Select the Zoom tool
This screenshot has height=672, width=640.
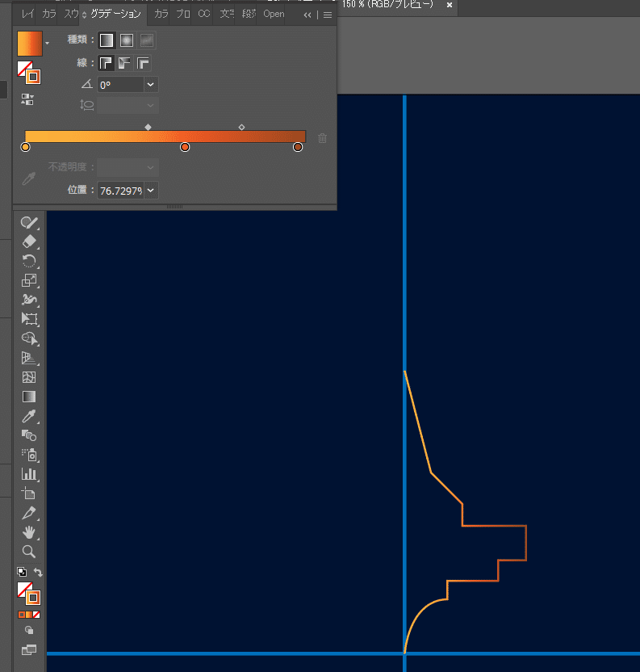click(x=29, y=552)
